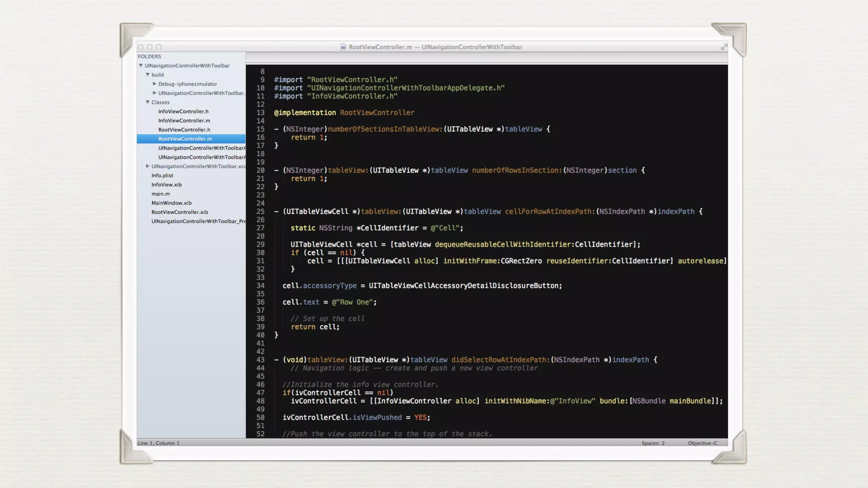
Task: Click line number 25 in gutter
Action: (260, 211)
